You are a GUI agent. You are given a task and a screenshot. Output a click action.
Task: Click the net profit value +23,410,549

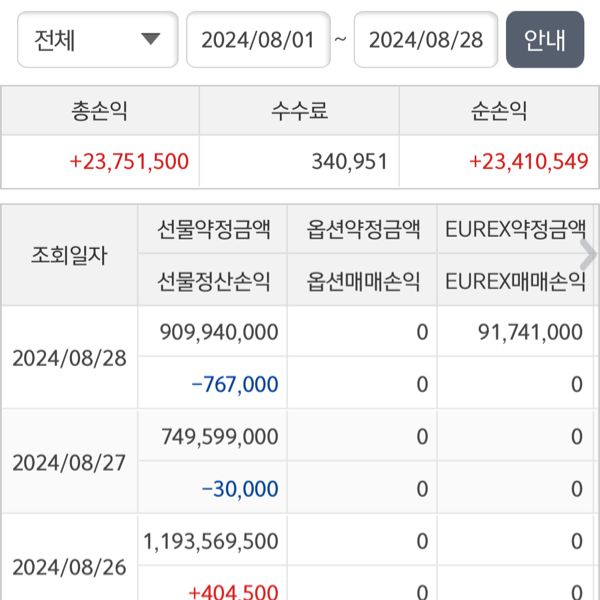[528, 161]
